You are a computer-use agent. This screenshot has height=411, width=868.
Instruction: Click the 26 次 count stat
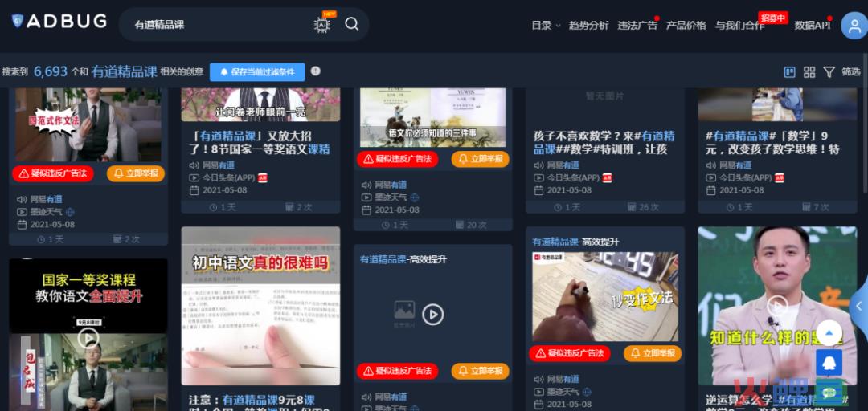(x=643, y=207)
